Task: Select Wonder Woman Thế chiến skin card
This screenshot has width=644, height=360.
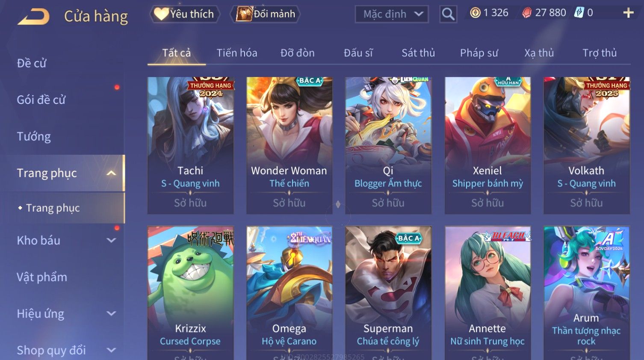Action: [289, 145]
